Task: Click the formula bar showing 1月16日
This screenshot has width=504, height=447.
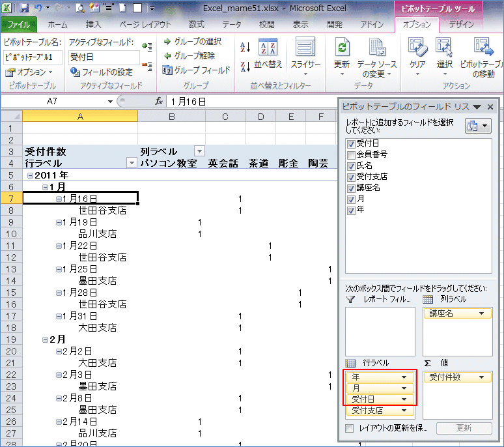Action: (x=251, y=102)
